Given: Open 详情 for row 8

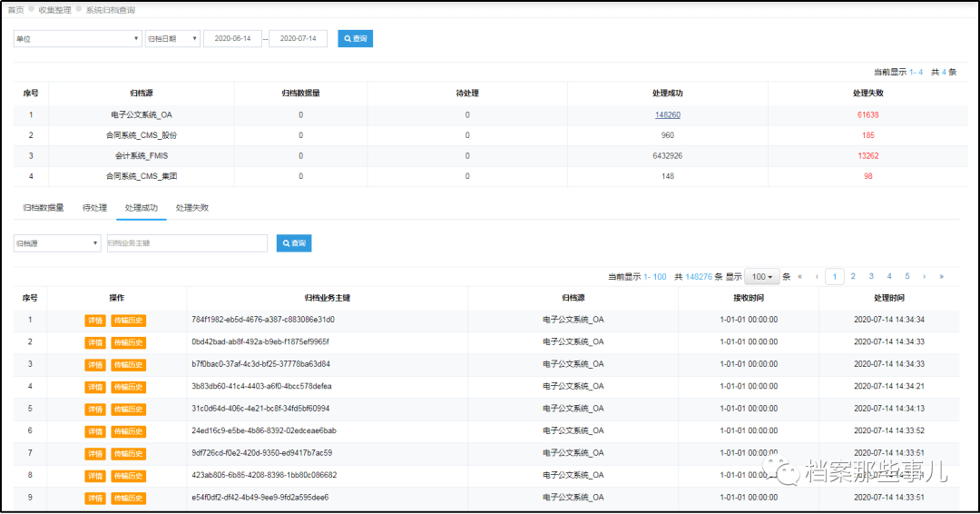Looking at the screenshot, I should tap(95, 476).
